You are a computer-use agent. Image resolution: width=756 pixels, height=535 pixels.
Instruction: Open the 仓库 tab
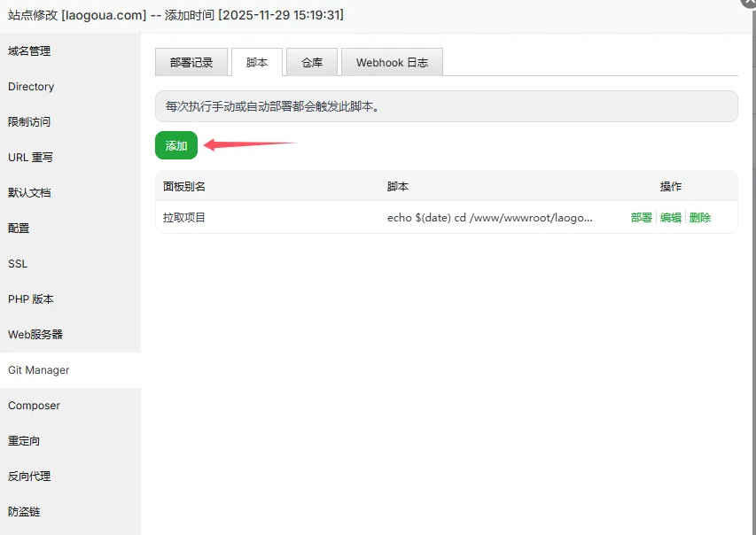coord(312,62)
